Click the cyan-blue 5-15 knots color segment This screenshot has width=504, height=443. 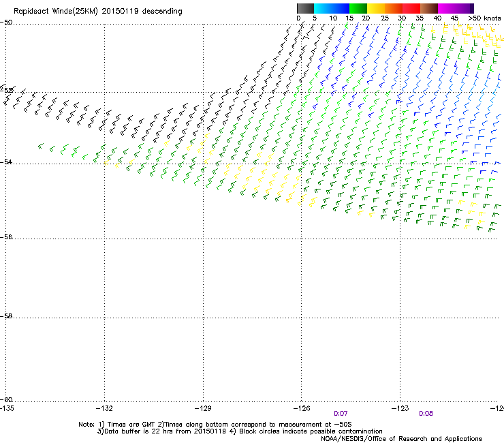[332, 8]
